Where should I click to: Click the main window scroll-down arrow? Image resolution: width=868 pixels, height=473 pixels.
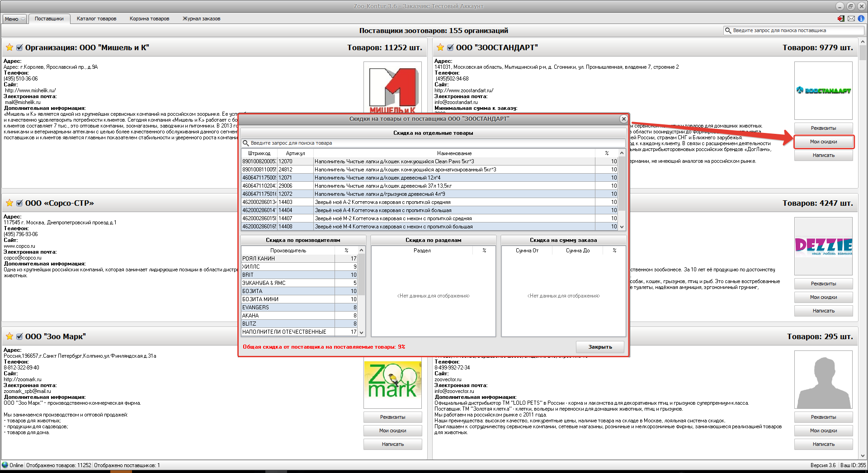coord(863,456)
